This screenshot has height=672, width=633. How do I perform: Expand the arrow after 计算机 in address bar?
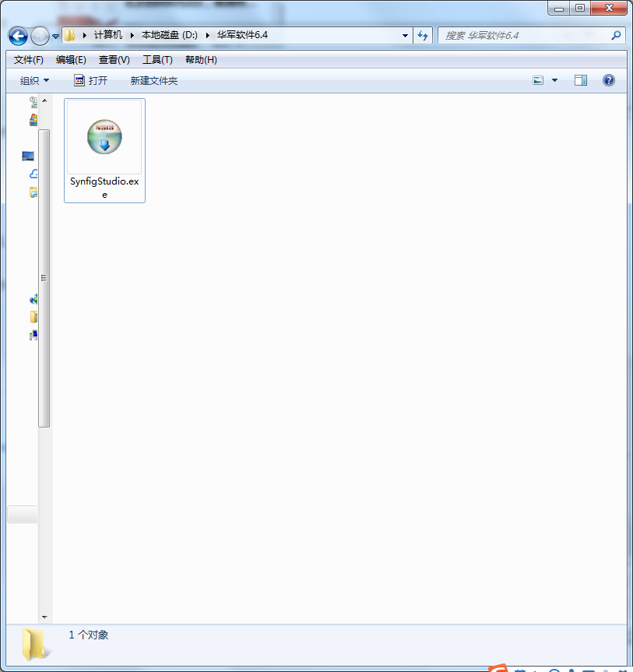pyautogui.click(x=132, y=35)
